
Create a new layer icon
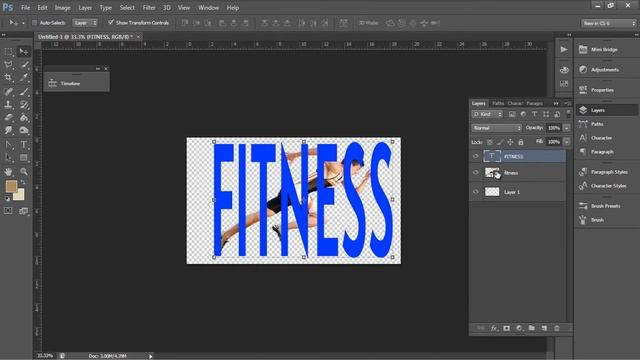tap(544, 328)
